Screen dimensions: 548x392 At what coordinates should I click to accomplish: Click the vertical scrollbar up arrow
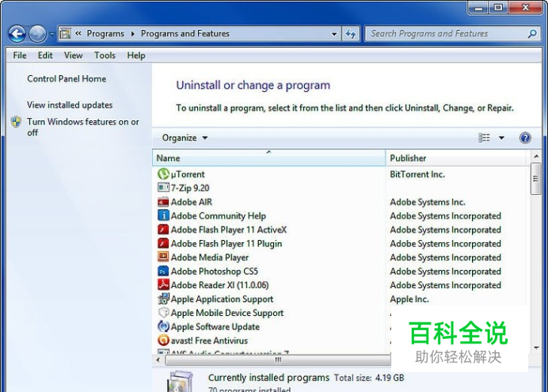[x=536, y=157]
